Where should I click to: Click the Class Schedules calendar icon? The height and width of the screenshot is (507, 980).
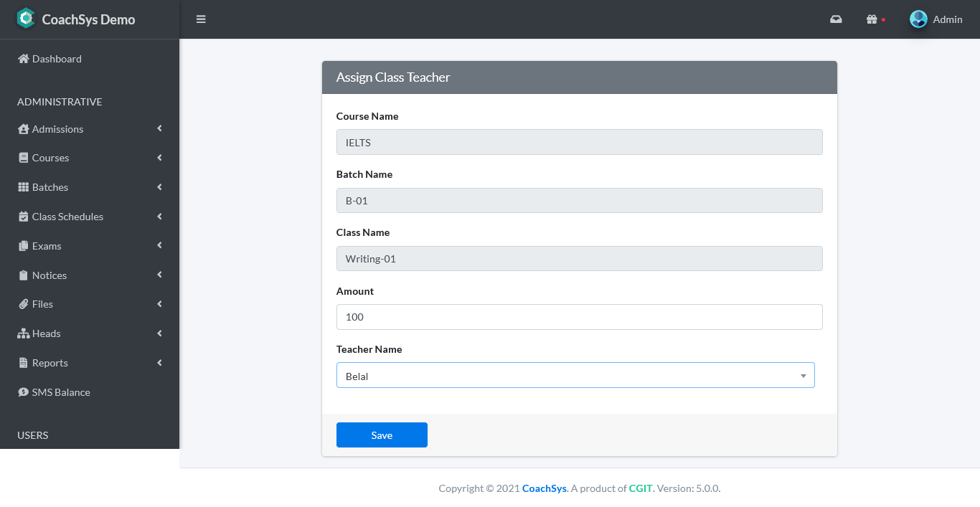point(24,217)
